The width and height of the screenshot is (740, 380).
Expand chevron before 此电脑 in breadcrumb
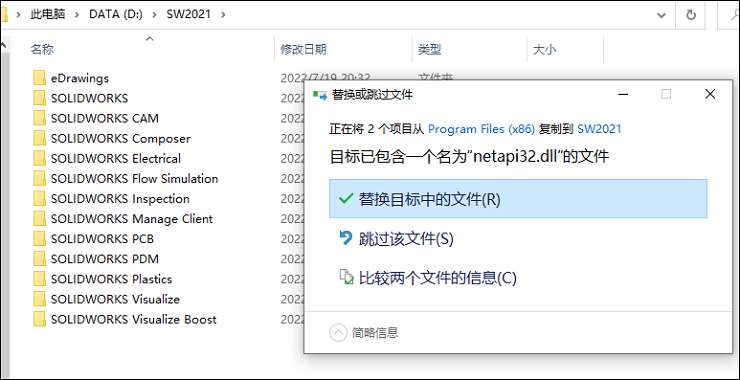click(x=18, y=15)
